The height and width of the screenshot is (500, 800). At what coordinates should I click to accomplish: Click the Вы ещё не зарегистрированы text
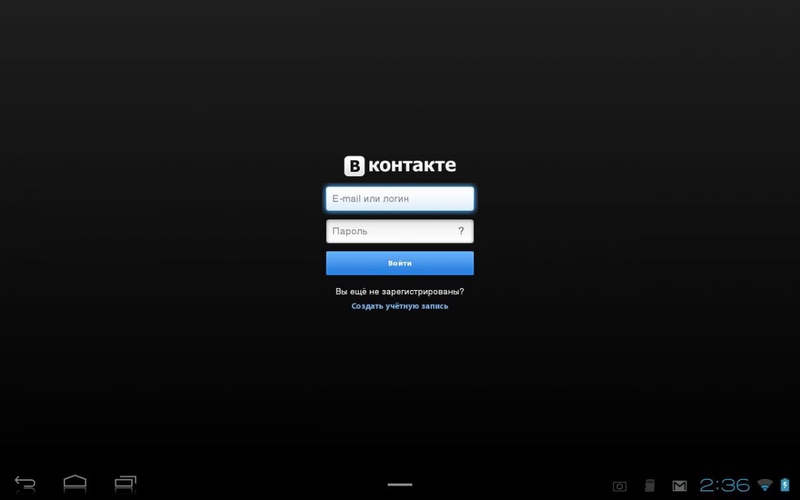coord(400,292)
